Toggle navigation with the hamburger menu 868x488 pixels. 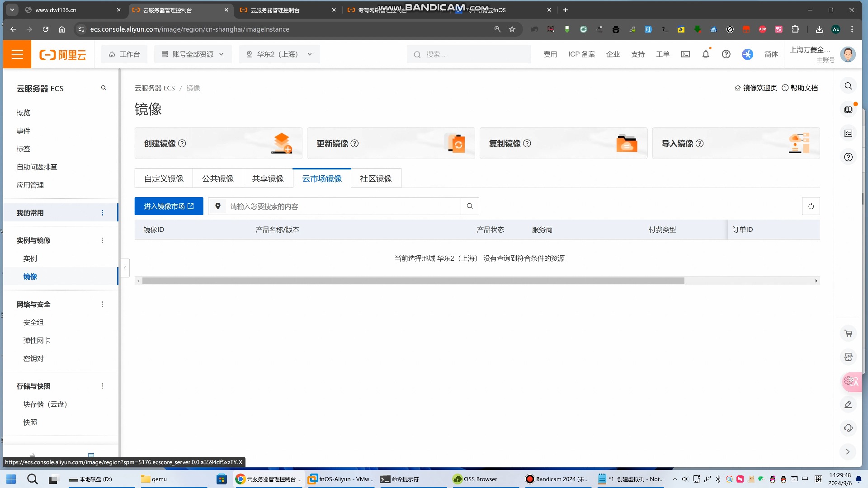coord(17,54)
